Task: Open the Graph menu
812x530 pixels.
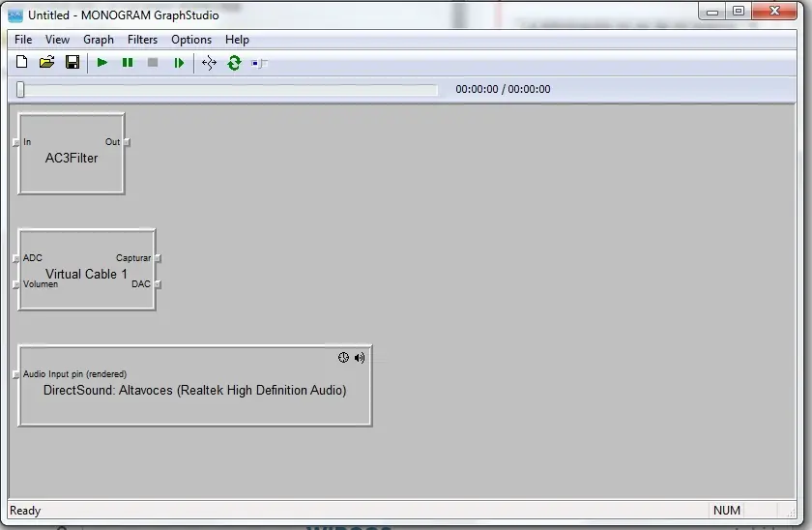Action: (99, 40)
